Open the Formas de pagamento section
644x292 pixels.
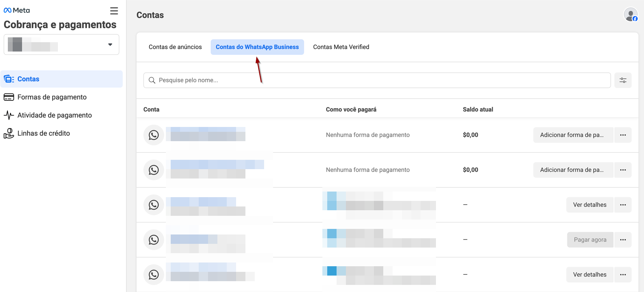click(52, 97)
